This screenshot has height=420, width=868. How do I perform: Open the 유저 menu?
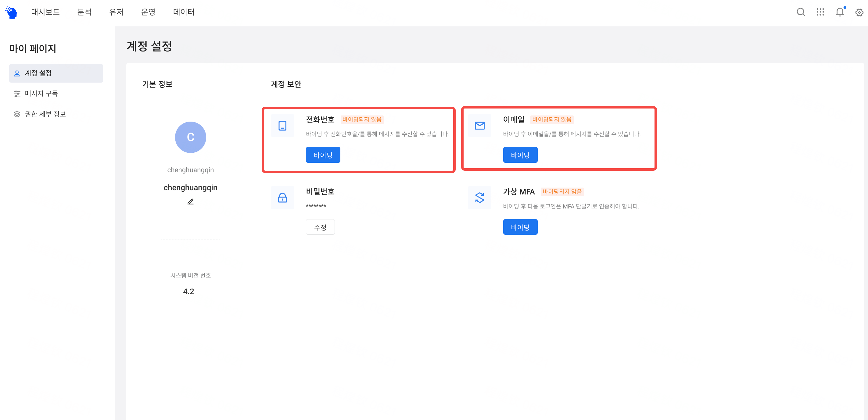(x=116, y=12)
